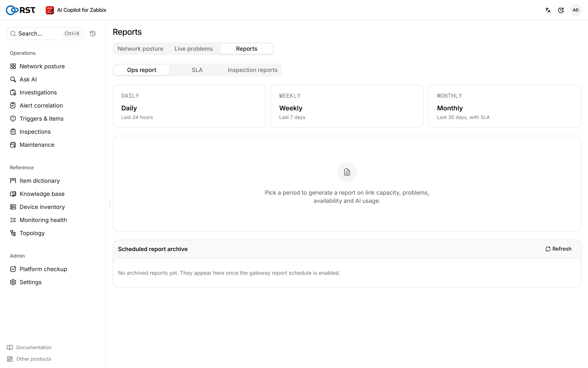588x368 pixels.
Task: Generate the Daily last 24 hours report
Action: click(189, 106)
